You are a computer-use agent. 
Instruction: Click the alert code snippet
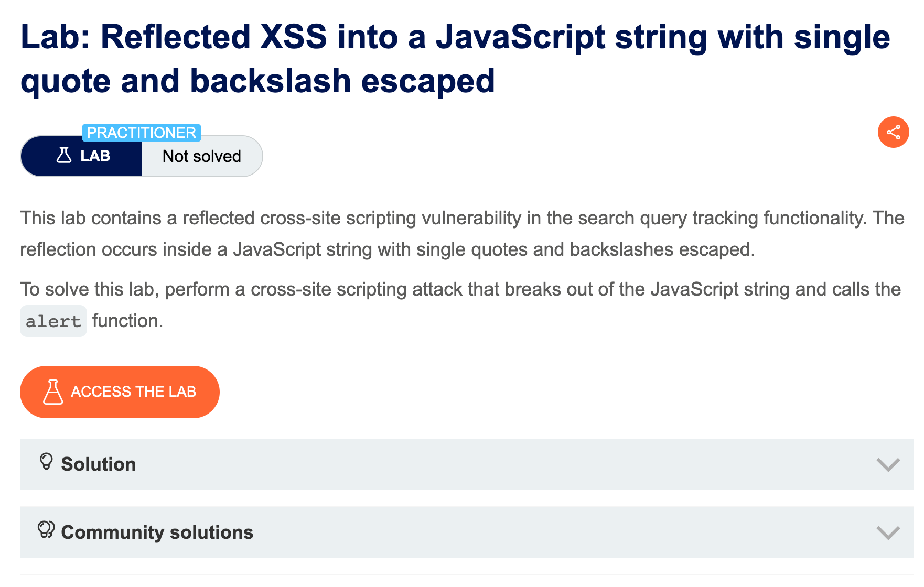point(53,321)
